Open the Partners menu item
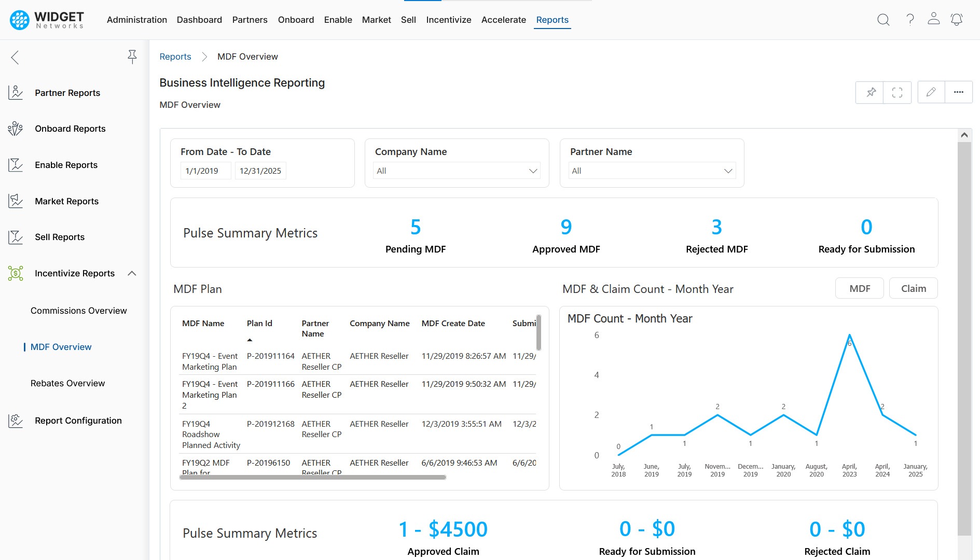The height and width of the screenshot is (560, 980). (x=250, y=20)
